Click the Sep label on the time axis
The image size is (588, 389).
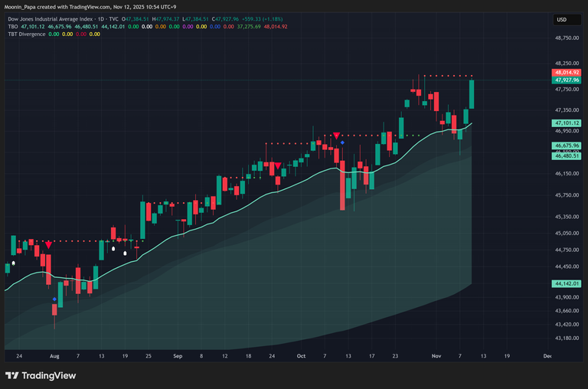coord(178,356)
